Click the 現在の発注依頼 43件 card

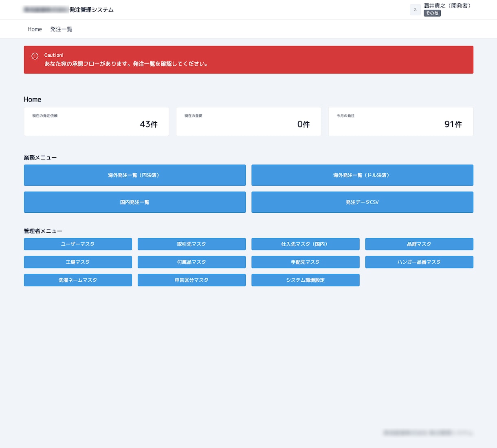click(97, 121)
